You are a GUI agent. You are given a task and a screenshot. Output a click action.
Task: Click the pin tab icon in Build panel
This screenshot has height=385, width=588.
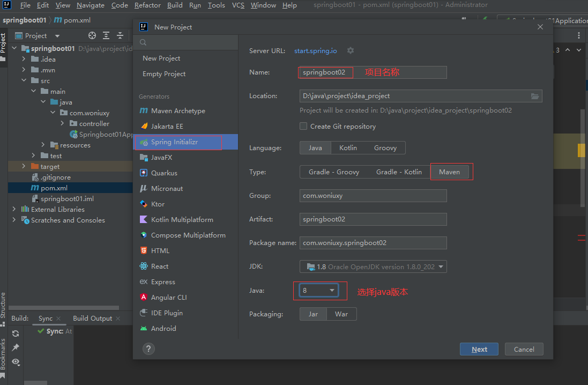pos(16,348)
